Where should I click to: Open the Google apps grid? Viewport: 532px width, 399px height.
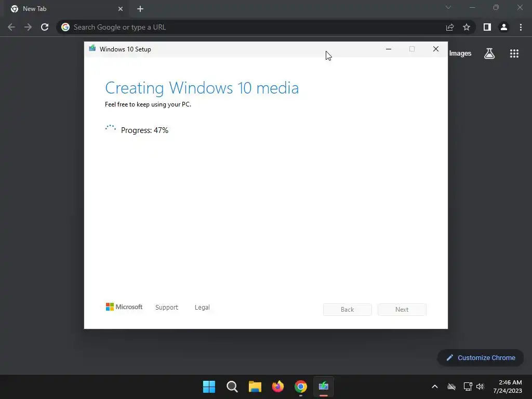514,54
